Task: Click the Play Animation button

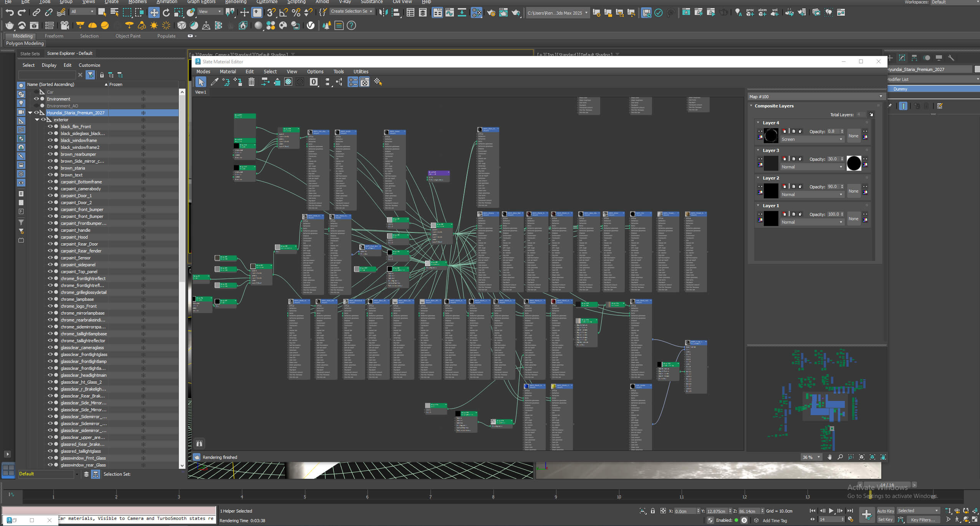Action: click(831, 511)
